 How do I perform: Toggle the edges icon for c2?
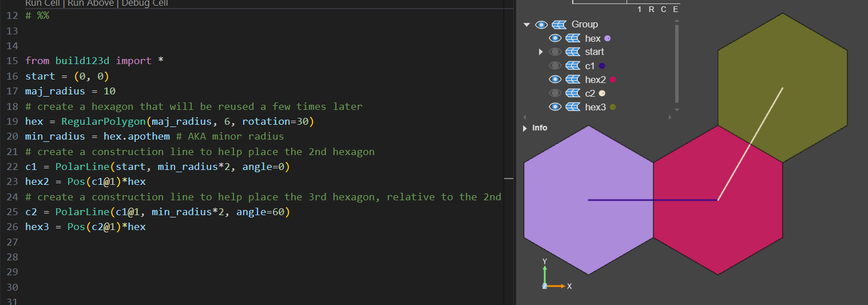pos(573,93)
